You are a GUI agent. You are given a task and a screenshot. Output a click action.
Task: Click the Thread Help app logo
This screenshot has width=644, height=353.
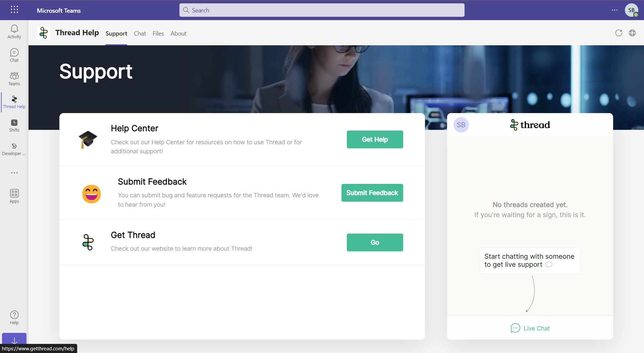click(x=44, y=33)
